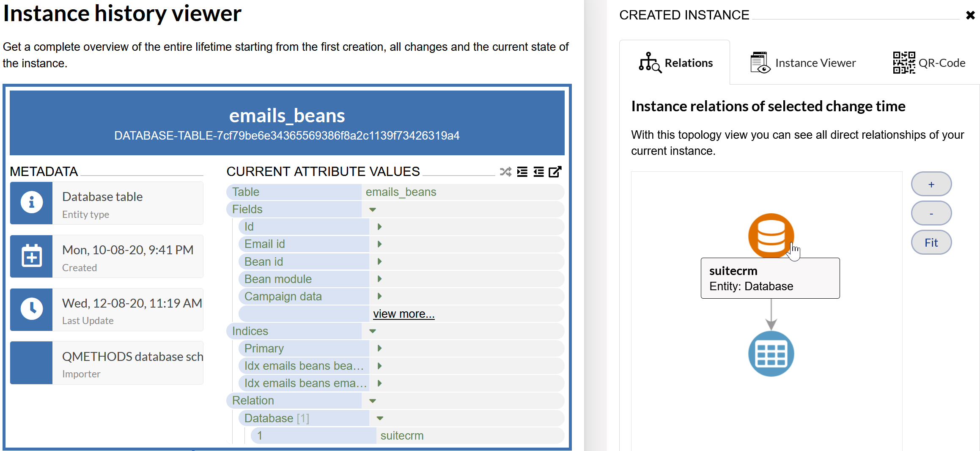Click the emails_beans header title
The image size is (980, 451).
pos(287,115)
